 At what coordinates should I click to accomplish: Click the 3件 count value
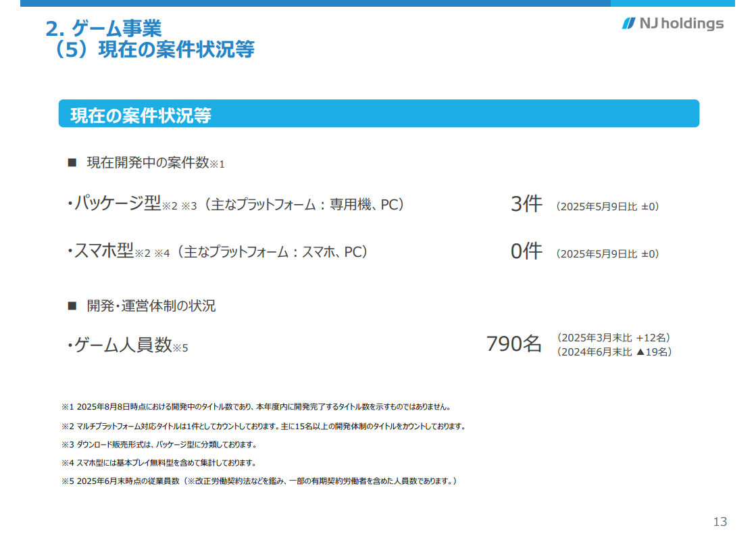coord(526,204)
